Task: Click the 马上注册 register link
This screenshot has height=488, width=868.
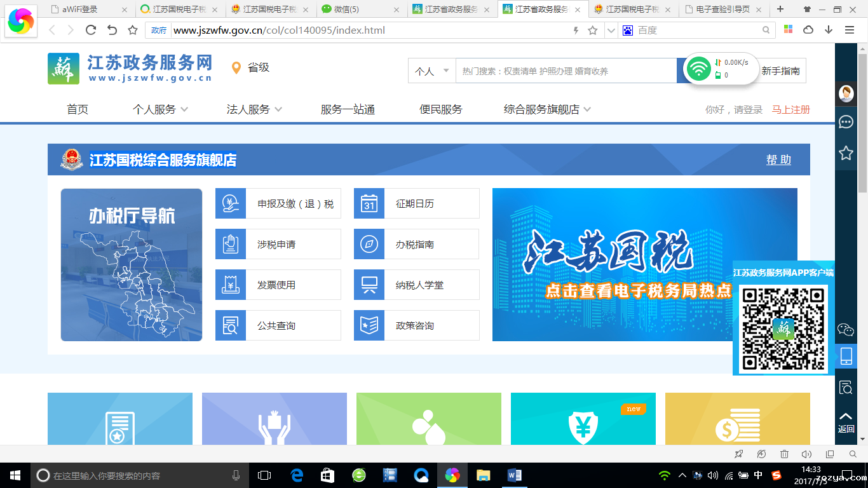Action: click(790, 109)
